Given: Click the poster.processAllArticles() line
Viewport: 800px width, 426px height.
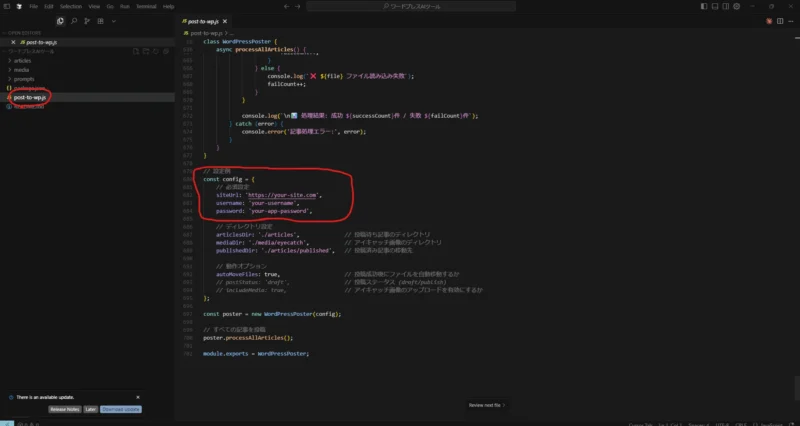Looking at the screenshot, I should (x=248, y=338).
